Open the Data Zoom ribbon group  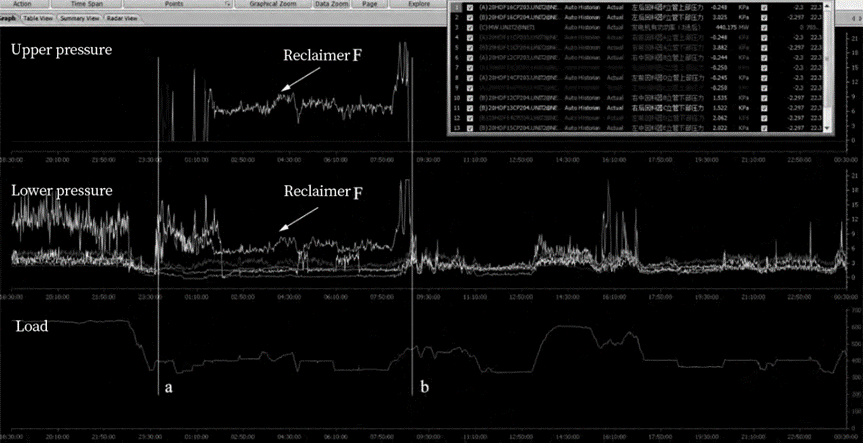(x=330, y=3)
